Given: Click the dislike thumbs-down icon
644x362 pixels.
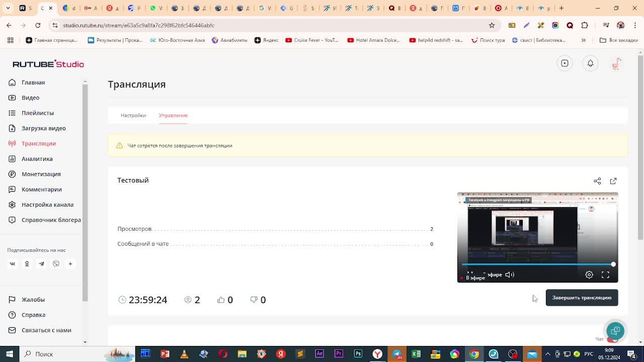Looking at the screenshot, I should pyautogui.click(x=254, y=300).
